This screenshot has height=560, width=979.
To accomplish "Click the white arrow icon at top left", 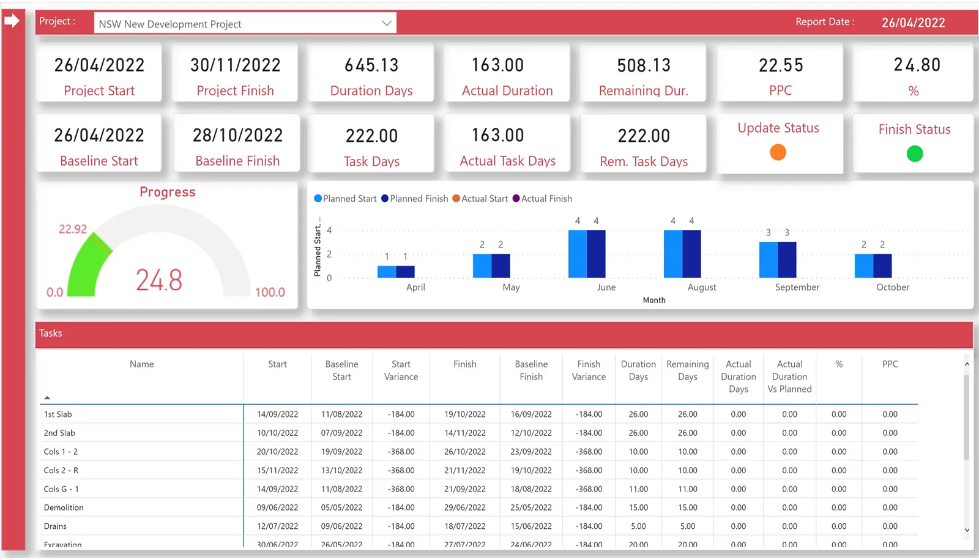I will tap(11, 20).
